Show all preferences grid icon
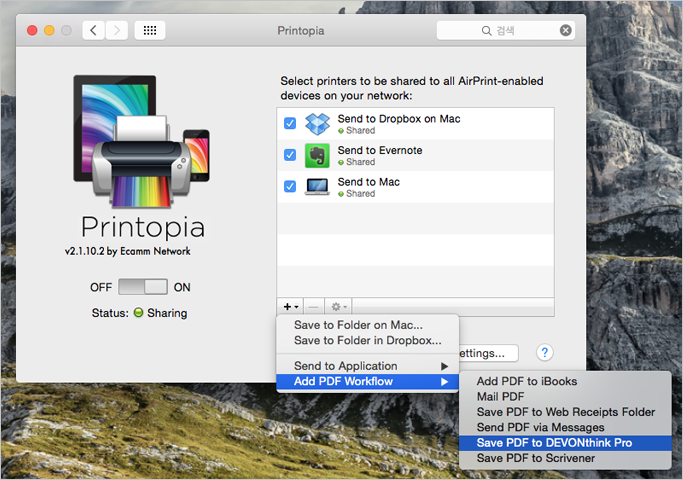 [150, 30]
